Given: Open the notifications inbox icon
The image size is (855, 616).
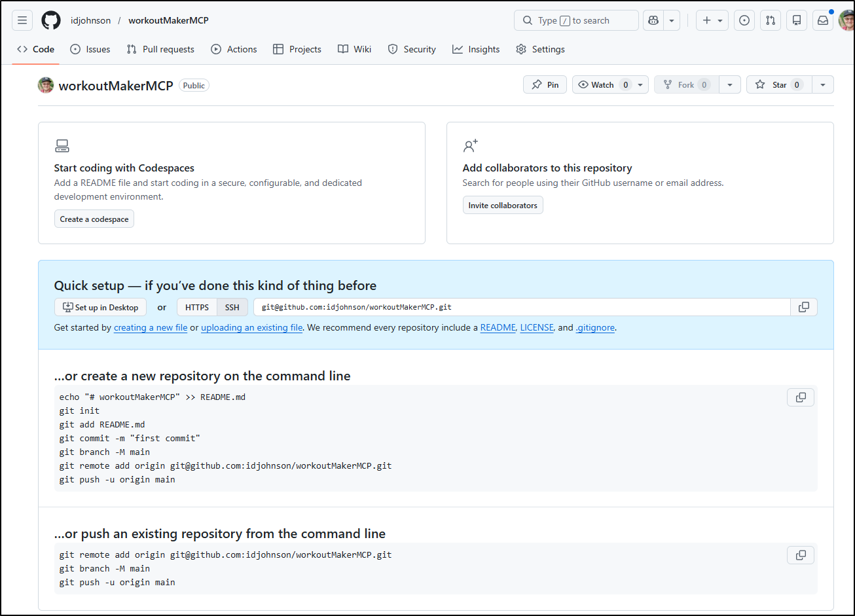Looking at the screenshot, I should pos(823,20).
